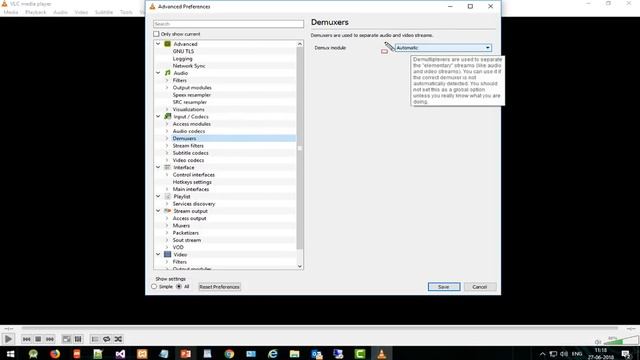Open the Media menu in VLC

(x=11, y=12)
